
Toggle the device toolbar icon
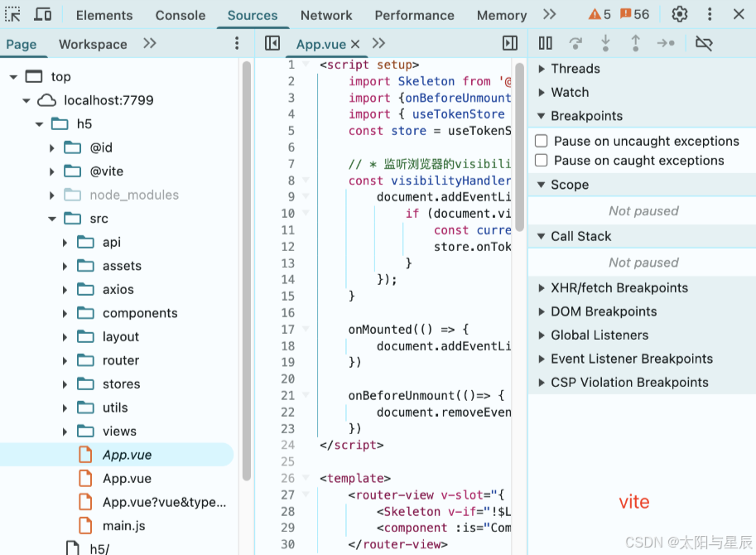[43, 14]
